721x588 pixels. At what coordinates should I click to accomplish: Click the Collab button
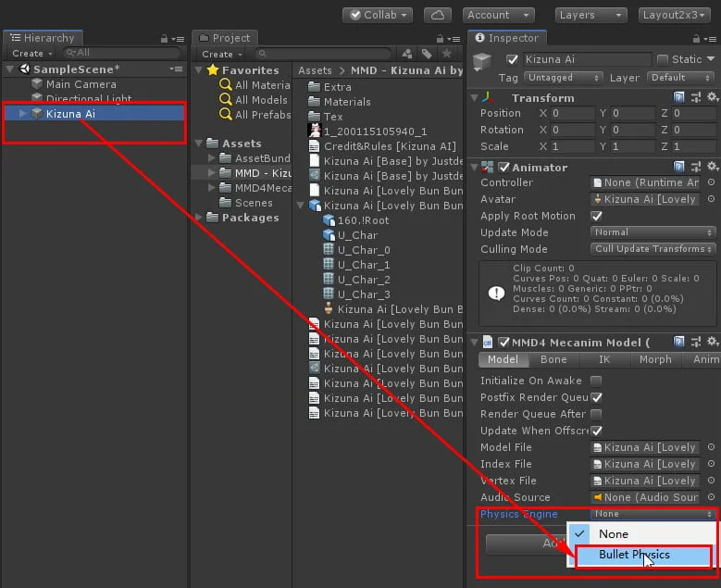tap(377, 15)
